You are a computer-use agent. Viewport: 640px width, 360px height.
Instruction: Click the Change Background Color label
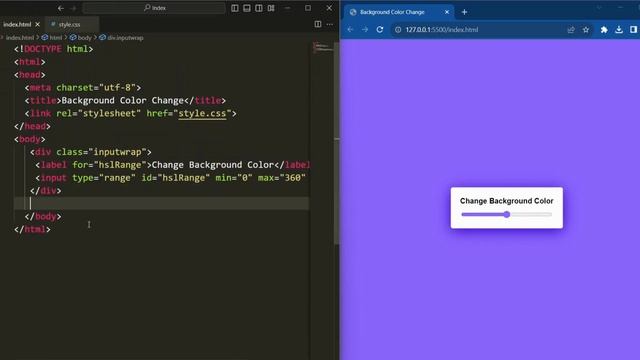(507, 201)
